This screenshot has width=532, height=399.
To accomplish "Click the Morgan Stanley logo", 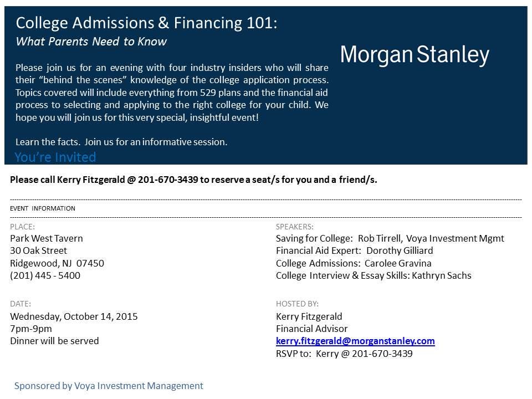I will [415, 55].
